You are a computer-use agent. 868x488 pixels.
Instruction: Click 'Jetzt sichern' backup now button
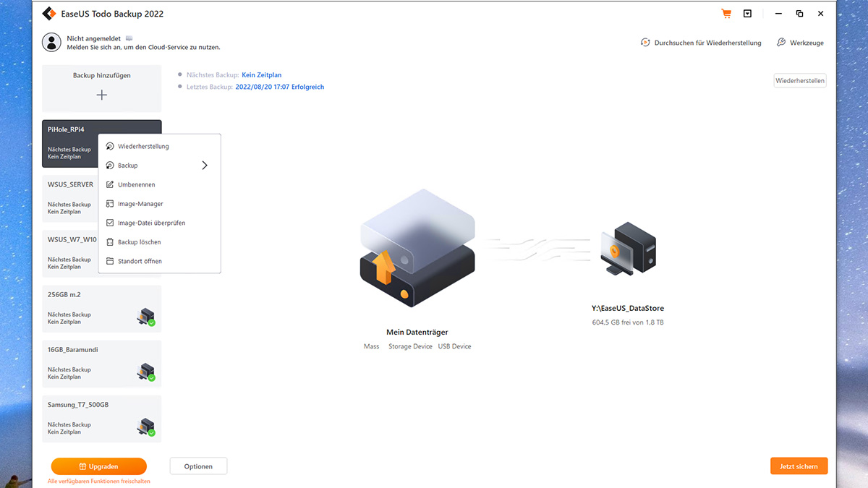(x=799, y=466)
